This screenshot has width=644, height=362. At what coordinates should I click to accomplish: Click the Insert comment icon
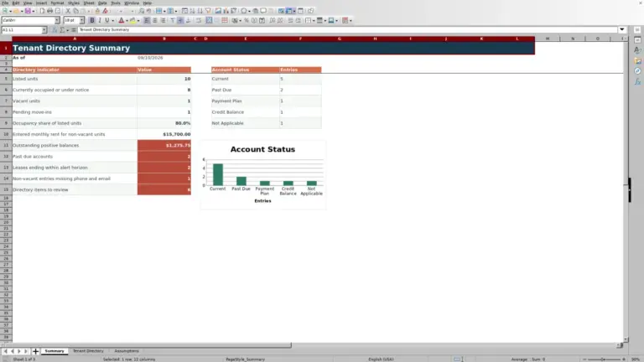coord(263,11)
